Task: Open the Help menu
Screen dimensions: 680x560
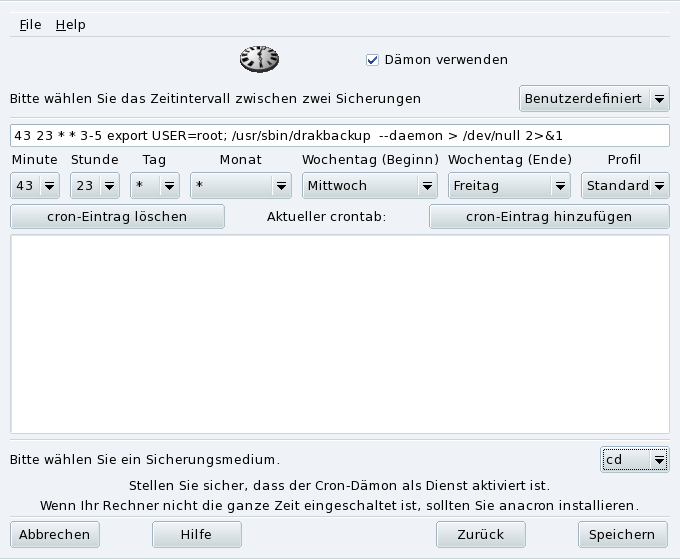Action: 70,24
